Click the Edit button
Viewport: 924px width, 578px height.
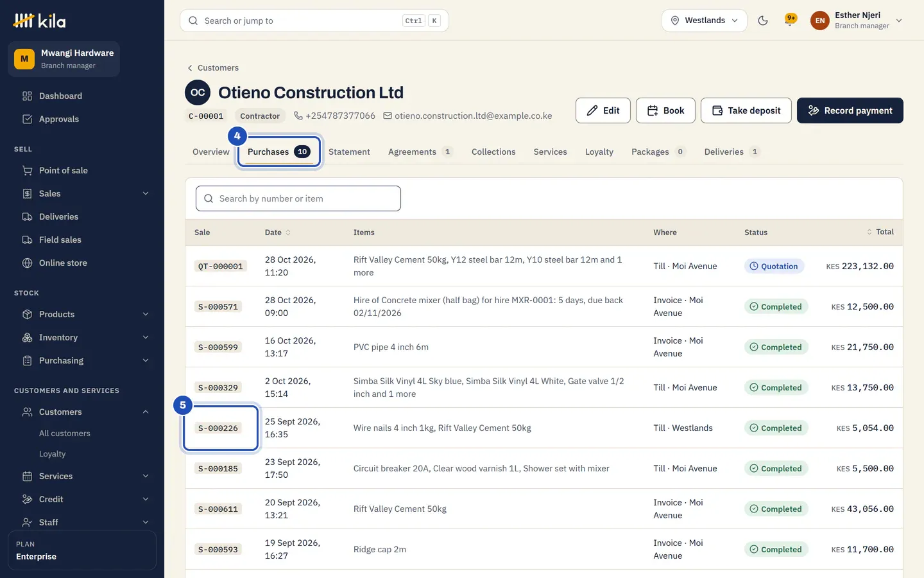603,110
